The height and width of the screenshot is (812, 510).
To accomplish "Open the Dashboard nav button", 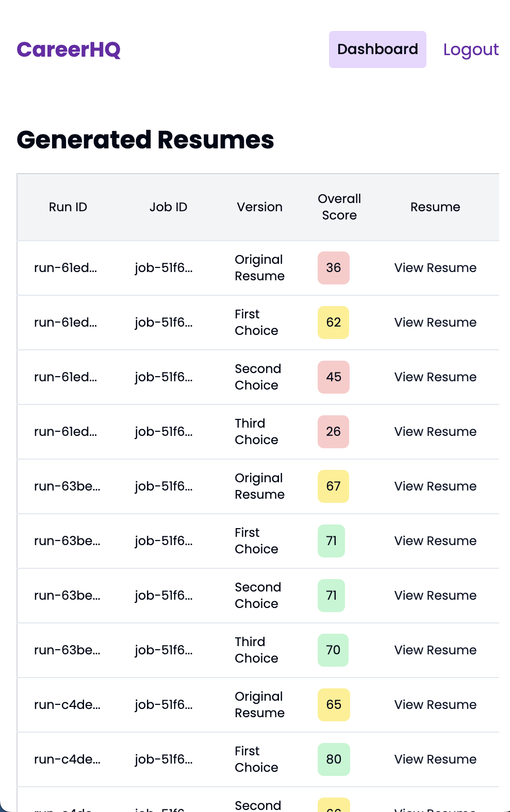I will [x=377, y=49].
